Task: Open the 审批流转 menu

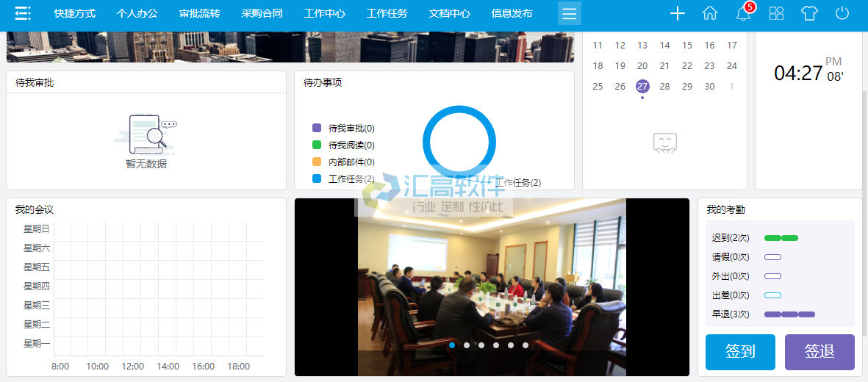Action: click(x=199, y=13)
